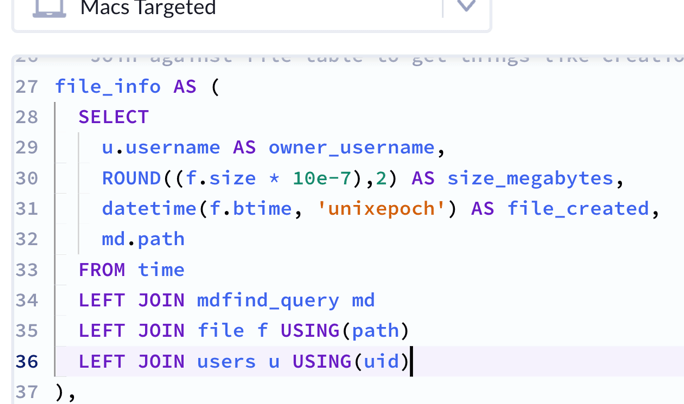
Task: Click the closing parenthesis on line 37
Action: (x=61, y=392)
